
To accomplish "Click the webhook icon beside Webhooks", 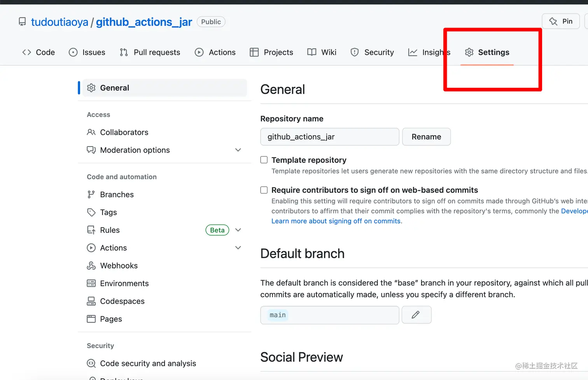I will tap(91, 265).
